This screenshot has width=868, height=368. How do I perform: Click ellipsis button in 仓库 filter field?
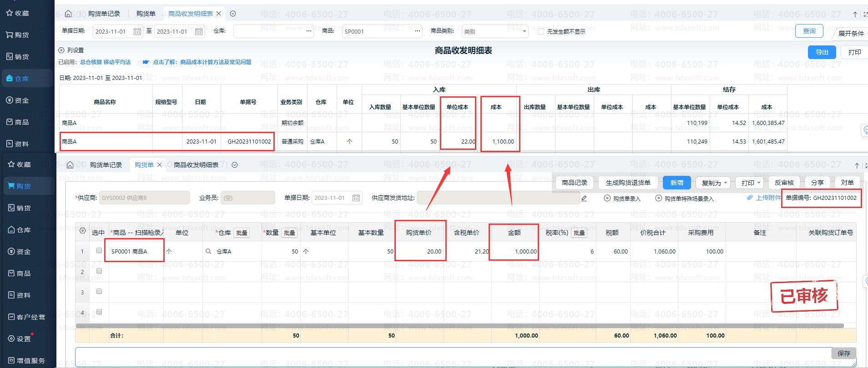[309, 31]
